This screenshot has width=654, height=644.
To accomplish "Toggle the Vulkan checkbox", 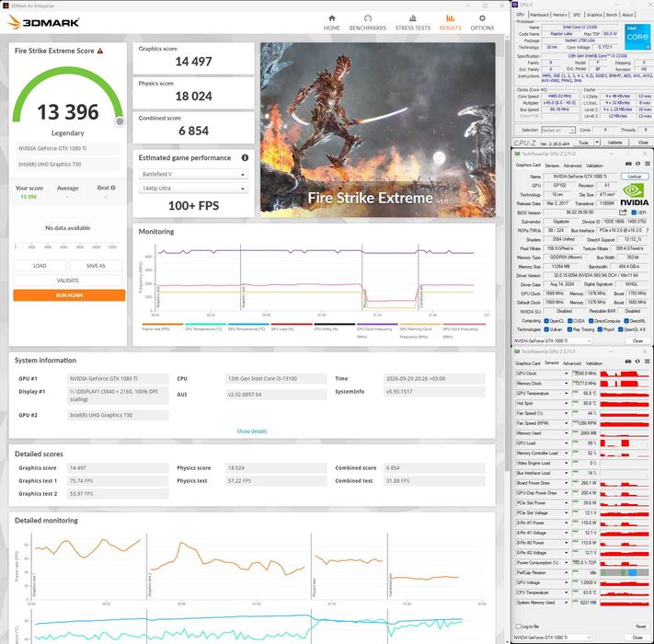I will click(546, 329).
